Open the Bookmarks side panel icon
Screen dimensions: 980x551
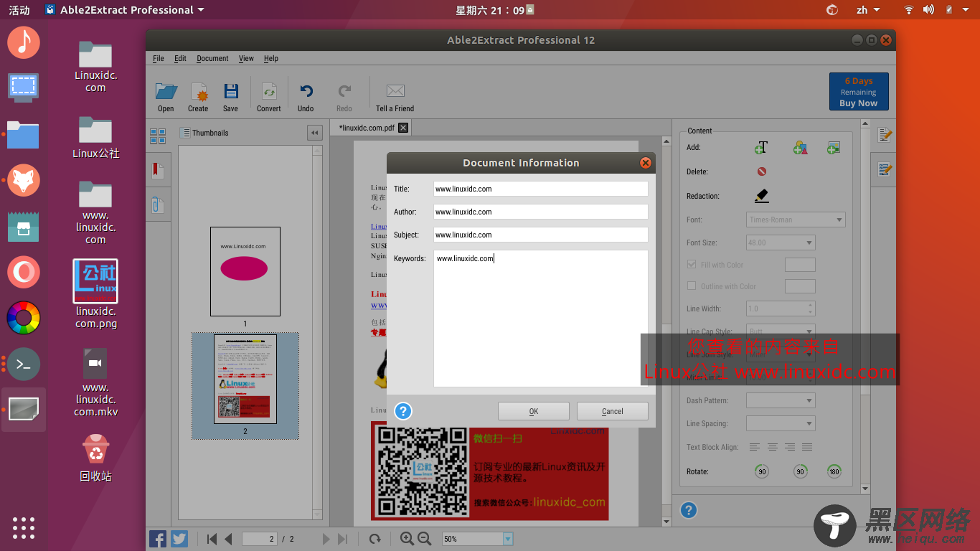[x=158, y=171]
